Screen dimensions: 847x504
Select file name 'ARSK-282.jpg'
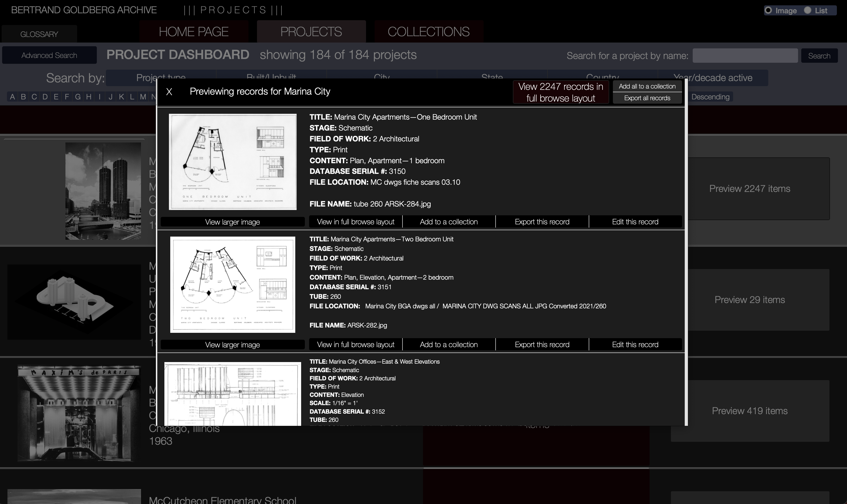pyautogui.click(x=367, y=325)
